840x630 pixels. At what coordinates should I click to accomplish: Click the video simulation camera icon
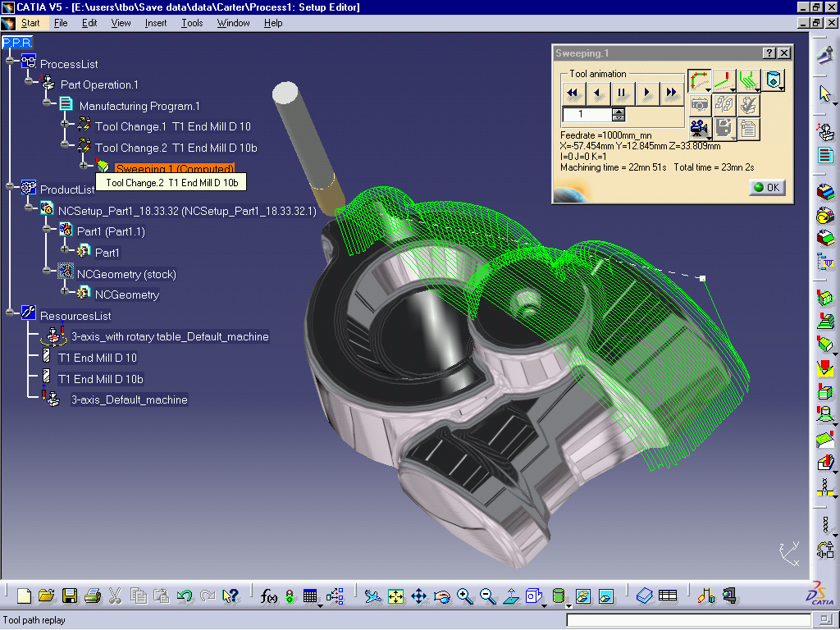pyautogui.click(x=699, y=129)
